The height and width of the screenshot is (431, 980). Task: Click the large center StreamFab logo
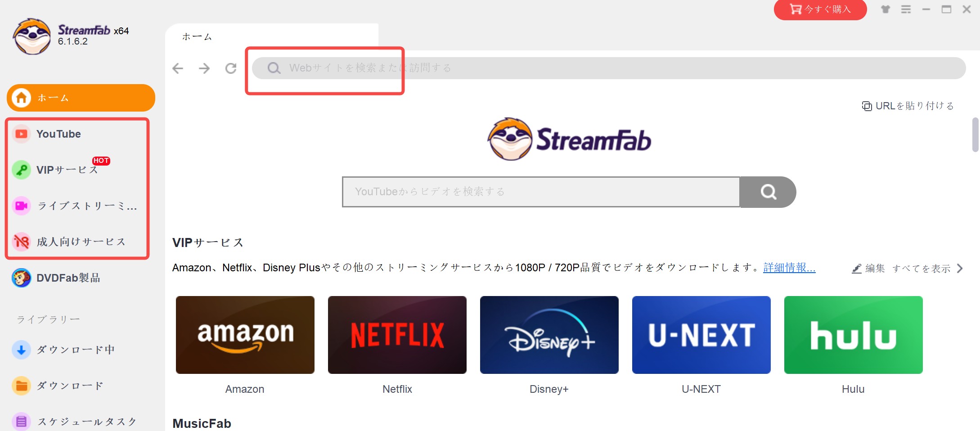569,139
